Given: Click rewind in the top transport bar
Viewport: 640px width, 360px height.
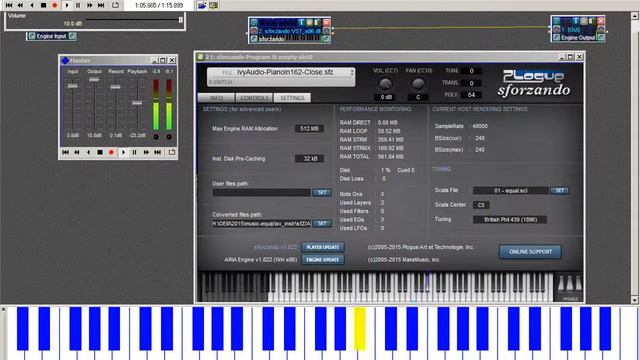Looking at the screenshot, I should [x=20, y=5].
